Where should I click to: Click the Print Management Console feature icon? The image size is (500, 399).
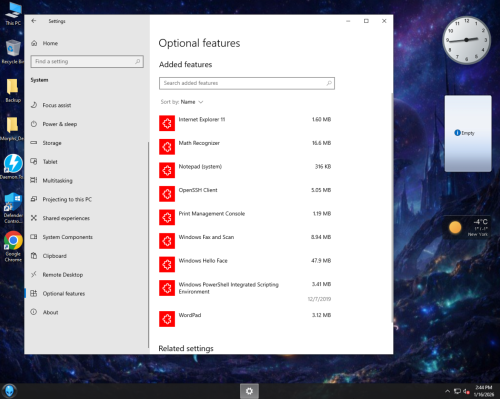[167, 217]
